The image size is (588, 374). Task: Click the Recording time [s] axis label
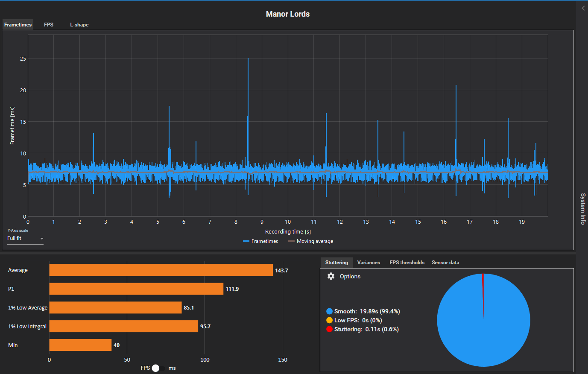(288, 232)
